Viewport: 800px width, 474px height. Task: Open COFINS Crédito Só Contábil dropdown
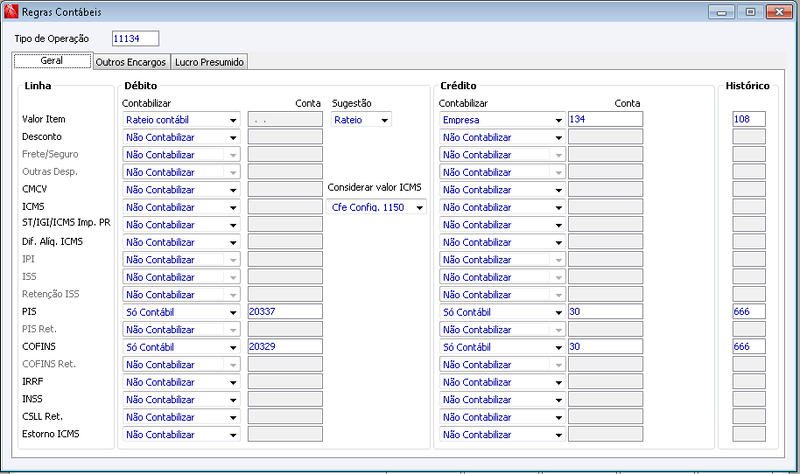pyautogui.click(x=502, y=347)
